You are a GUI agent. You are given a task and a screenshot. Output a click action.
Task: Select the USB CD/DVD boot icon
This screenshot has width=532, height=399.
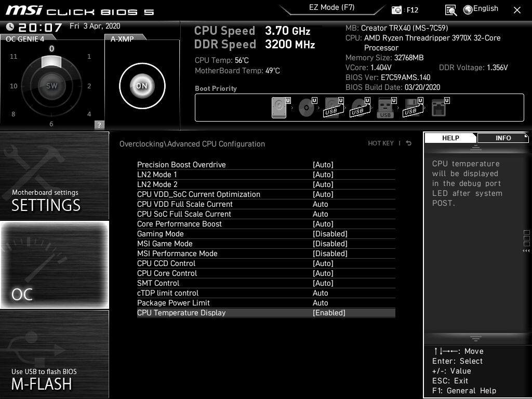tap(360, 108)
